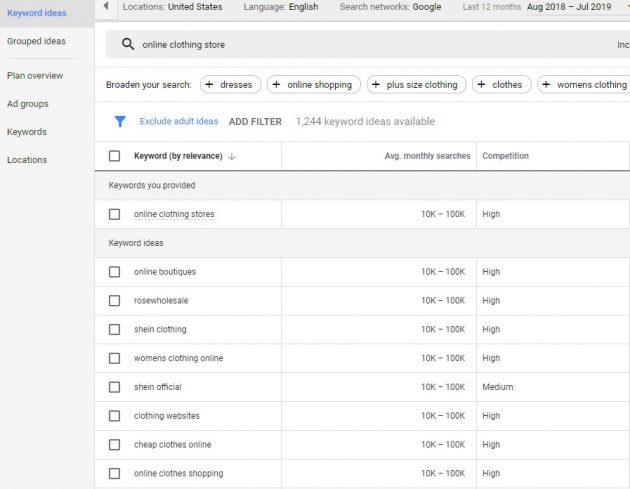
Task: Change the Language: English setting
Action: (x=281, y=7)
